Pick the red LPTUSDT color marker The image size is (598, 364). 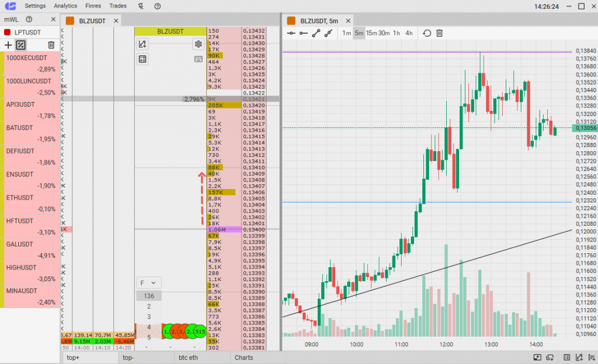point(8,32)
